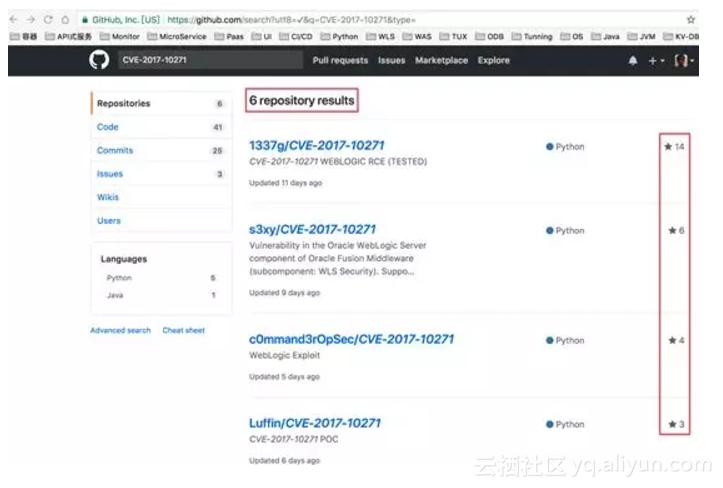Viewport: 723px width, 488px height.
Task: Open Marketplace in GitHub header
Action: [441, 60]
